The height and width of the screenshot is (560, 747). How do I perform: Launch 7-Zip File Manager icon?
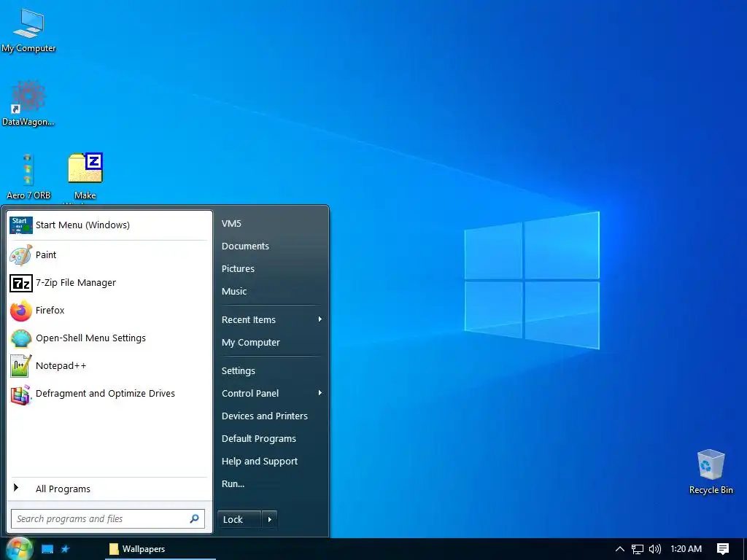[21, 284]
